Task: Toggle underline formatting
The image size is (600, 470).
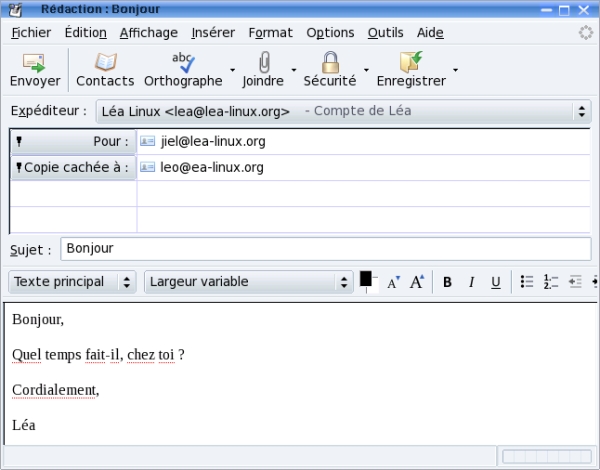Action: (495, 282)
